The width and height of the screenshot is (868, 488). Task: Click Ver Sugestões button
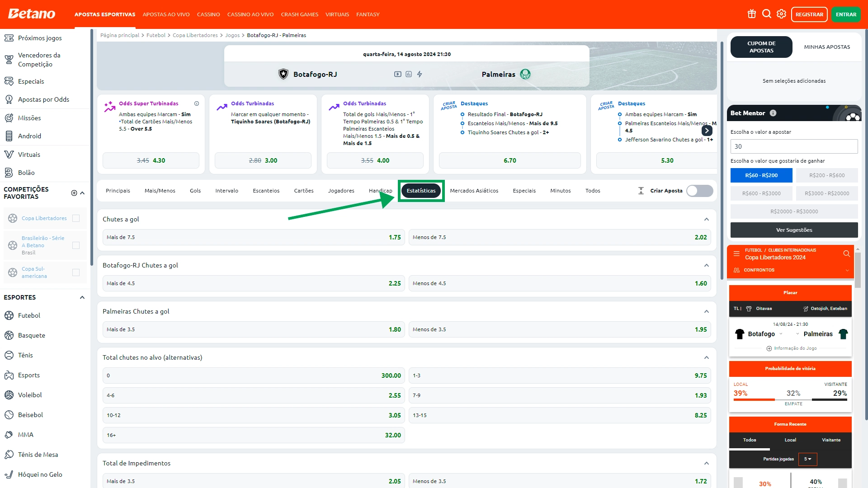(x=794, y=230)
